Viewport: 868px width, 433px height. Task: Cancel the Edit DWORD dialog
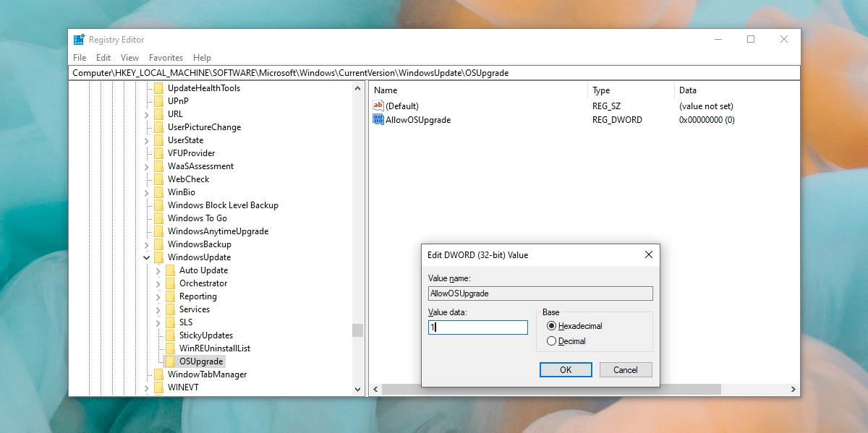(x=625, y=369)
